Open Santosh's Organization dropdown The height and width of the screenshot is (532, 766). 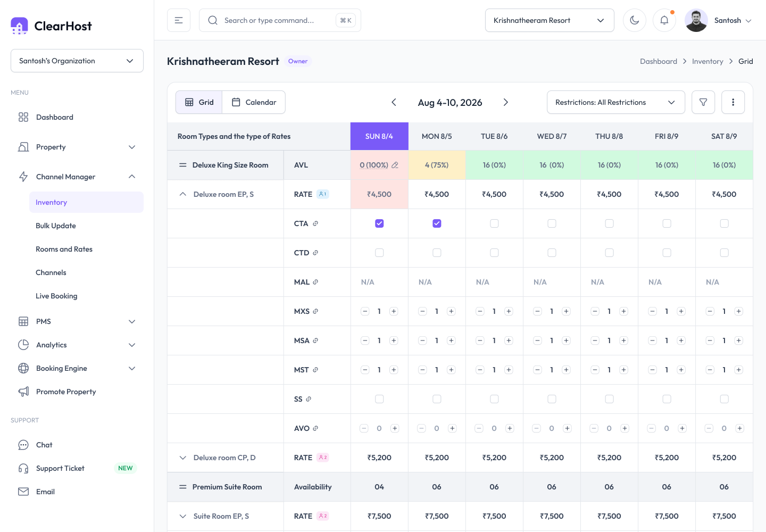[x=77, y=61]
